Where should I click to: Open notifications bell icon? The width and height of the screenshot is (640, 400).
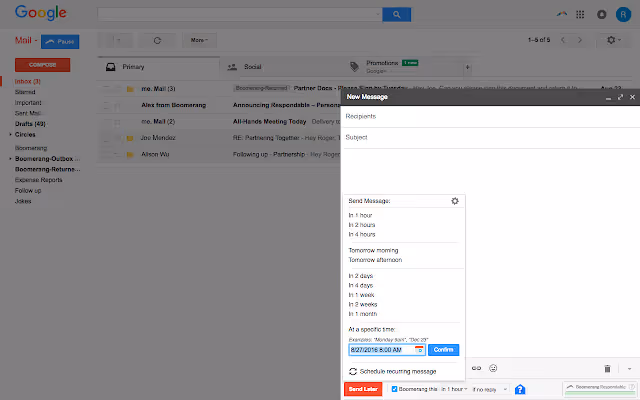tap(602, 15)
